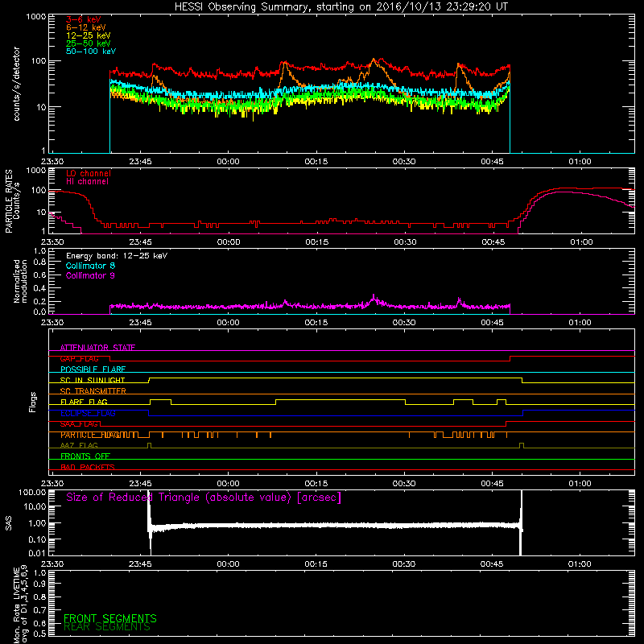This screenshot has width=644, height=644.
Task: Click the "SC_IN_SUNLIGHT" flag label
Action: coord(93,380)
